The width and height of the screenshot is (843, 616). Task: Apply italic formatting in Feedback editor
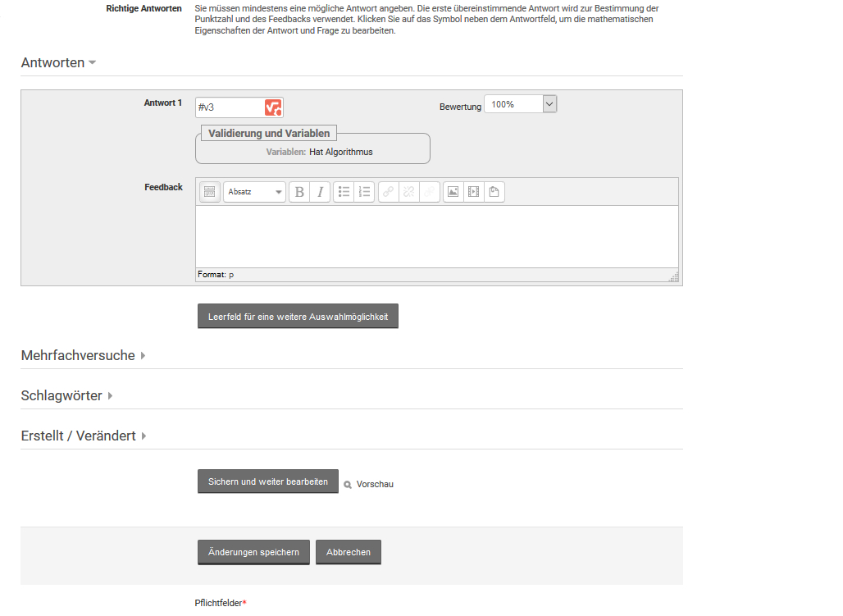click(x=320, y=192)
